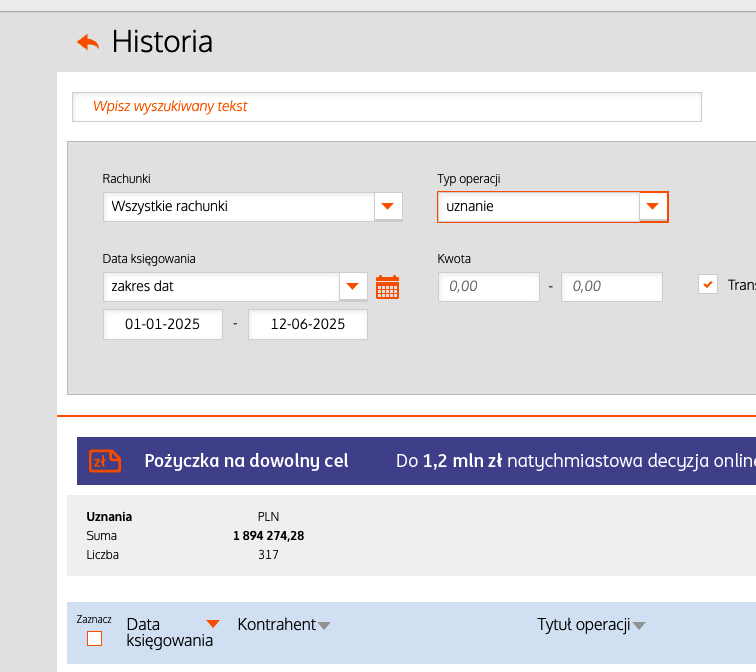Click the 'Historia' page heading

[162, 41]
